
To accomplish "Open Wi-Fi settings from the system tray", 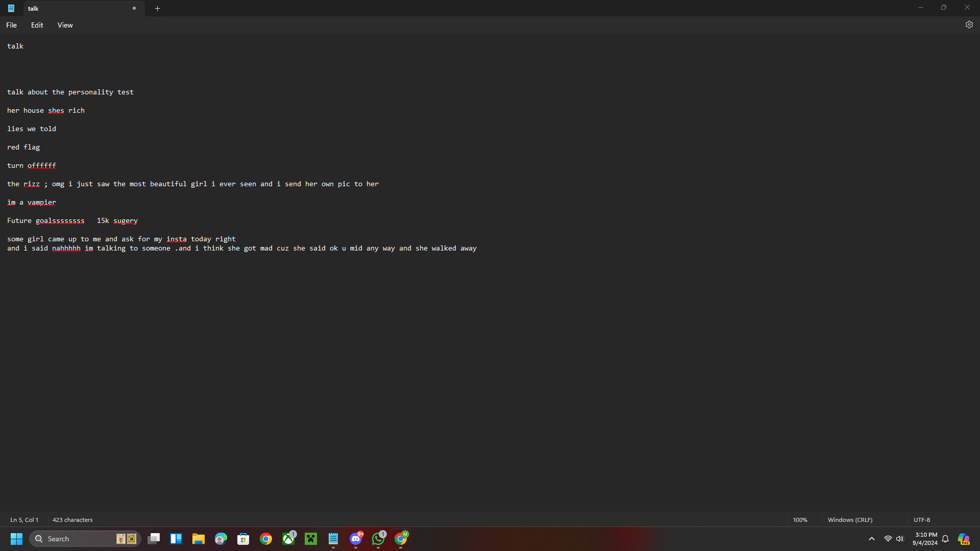I will pos(888,539).
